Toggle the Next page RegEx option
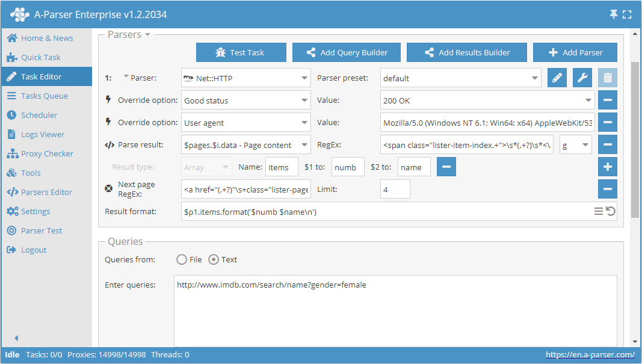Viewport: 642px width, 364px height. (109, 188)
